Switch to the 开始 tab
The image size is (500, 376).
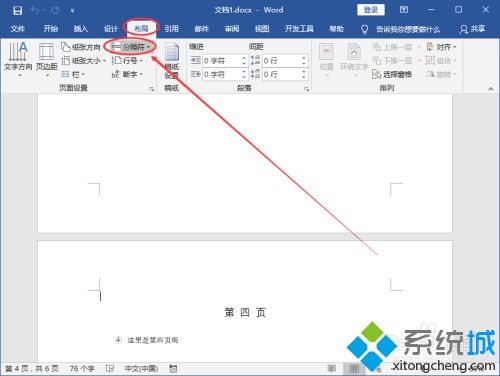tap(51, 29)
